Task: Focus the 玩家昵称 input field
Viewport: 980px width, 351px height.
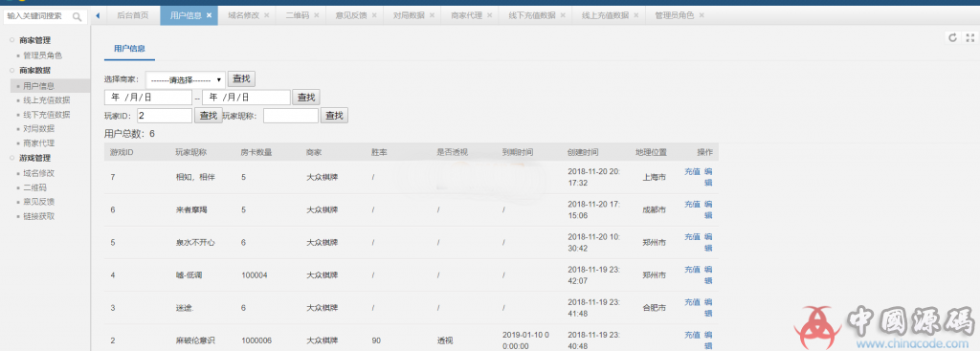Action: coord(291,116)
